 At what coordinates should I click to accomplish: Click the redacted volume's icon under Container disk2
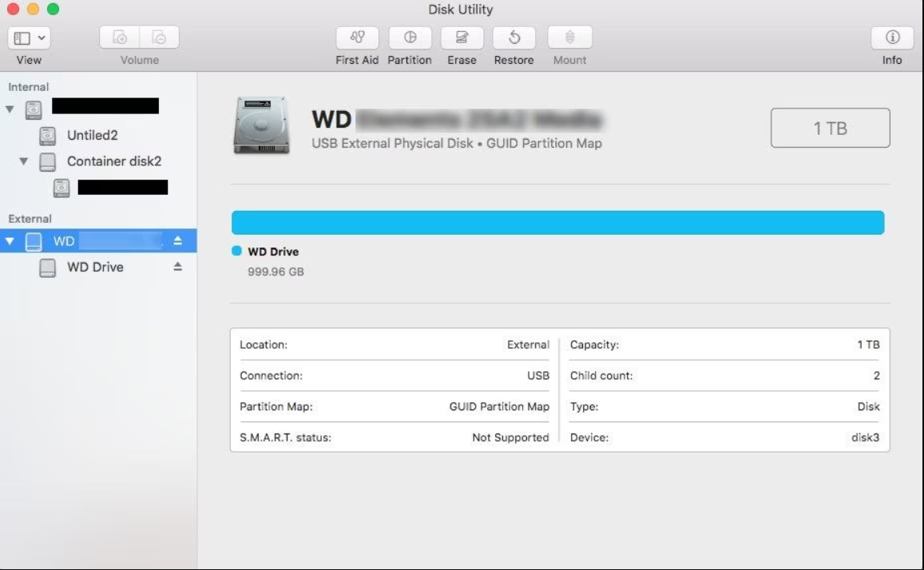tap(61, 188)
